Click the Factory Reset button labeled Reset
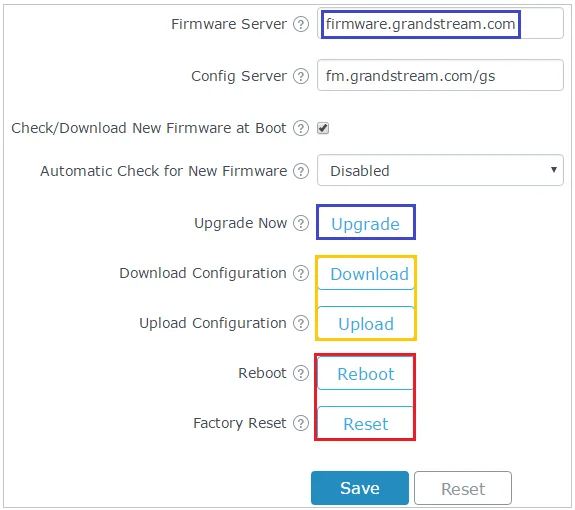575x510 pixels. point(365,423)
